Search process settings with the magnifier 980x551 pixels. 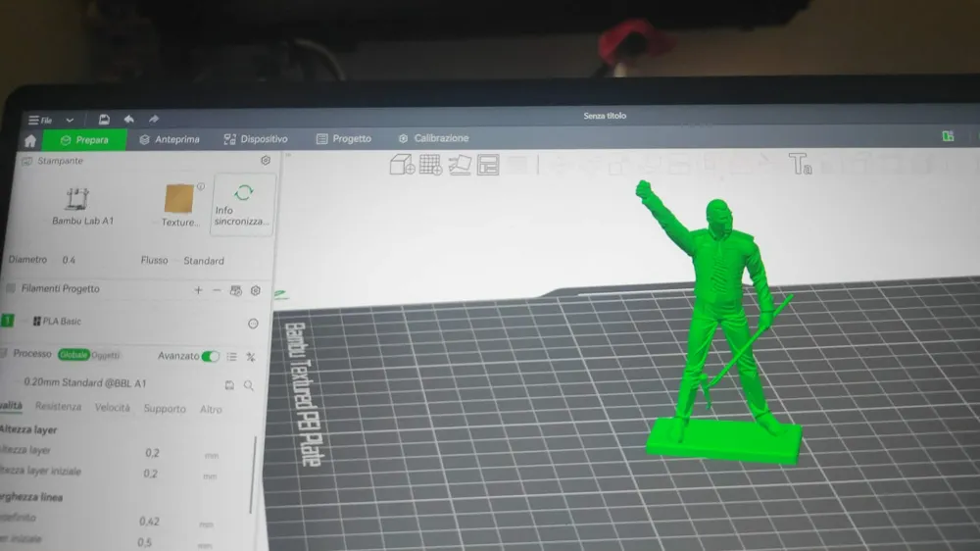(249, 385)
